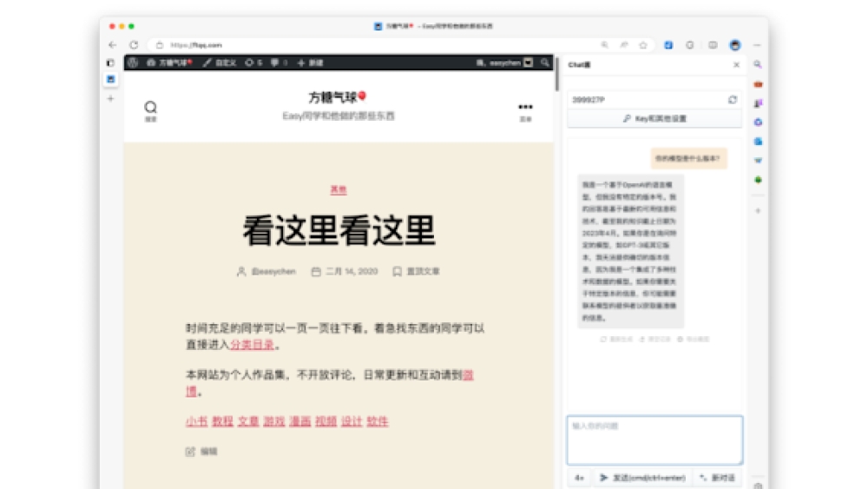Click the extensions puzzle icon in toolbar
This screenshot has height=489, width=868.
(x=690, y=45)
